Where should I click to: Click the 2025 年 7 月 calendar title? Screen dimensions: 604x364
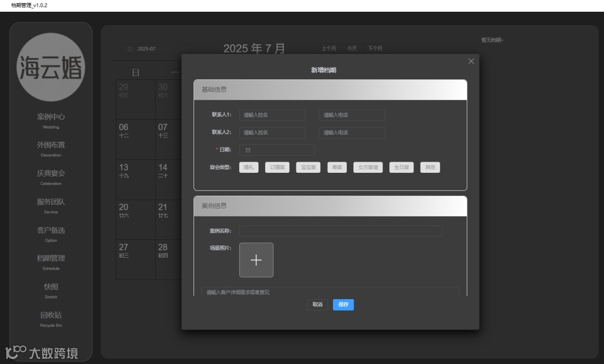coord(254,49)
